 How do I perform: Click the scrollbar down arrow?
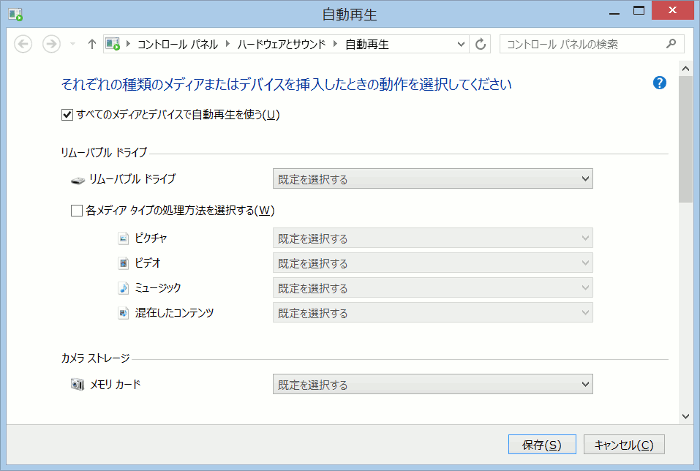(686, 414)
